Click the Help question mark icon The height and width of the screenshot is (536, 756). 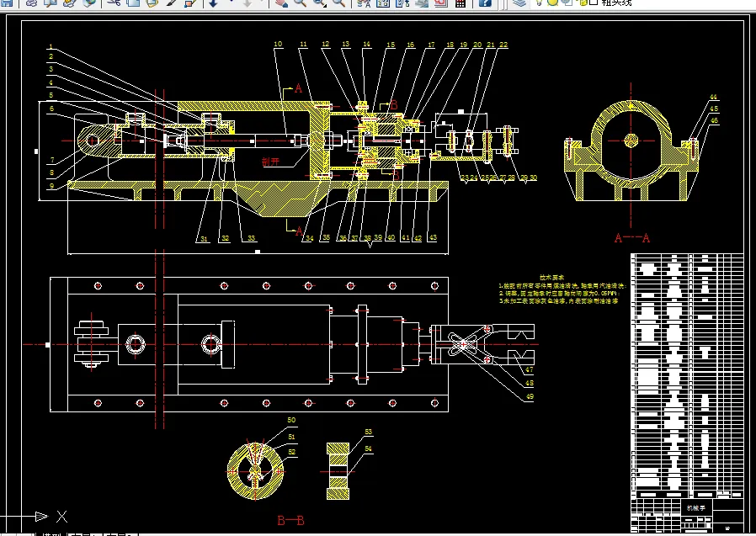485,3
